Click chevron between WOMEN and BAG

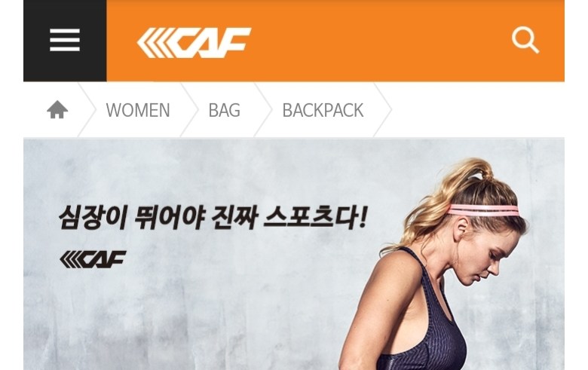coord(189,110)
